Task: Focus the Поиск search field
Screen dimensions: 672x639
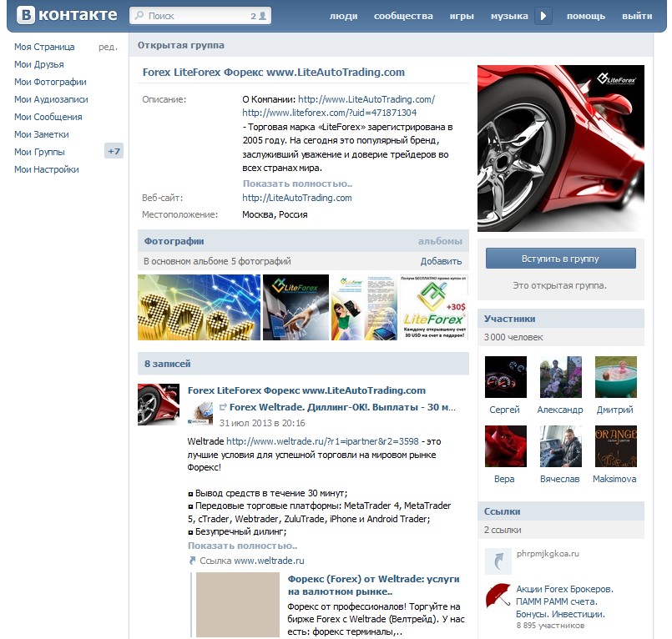Action: point(200,16)
